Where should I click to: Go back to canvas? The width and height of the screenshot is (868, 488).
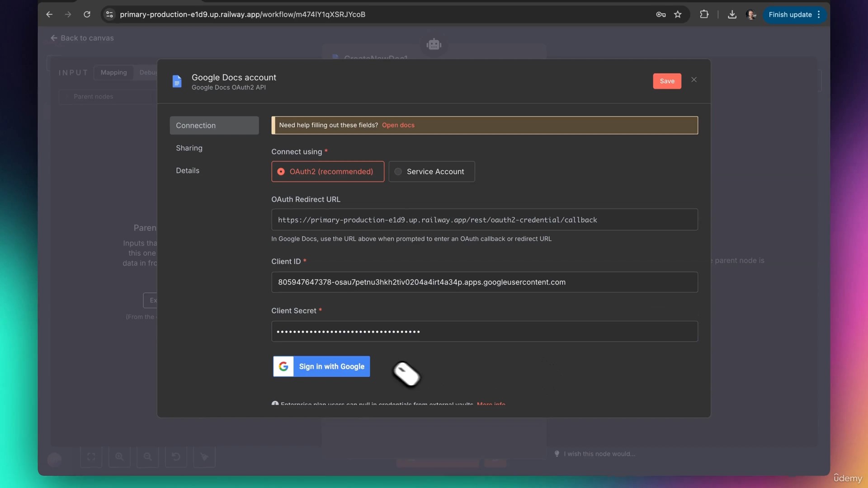(x=82, y=38)
